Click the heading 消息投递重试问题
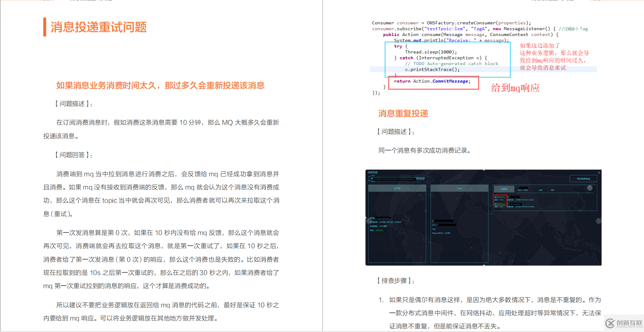Screen dimensions: 644x332 98,27
